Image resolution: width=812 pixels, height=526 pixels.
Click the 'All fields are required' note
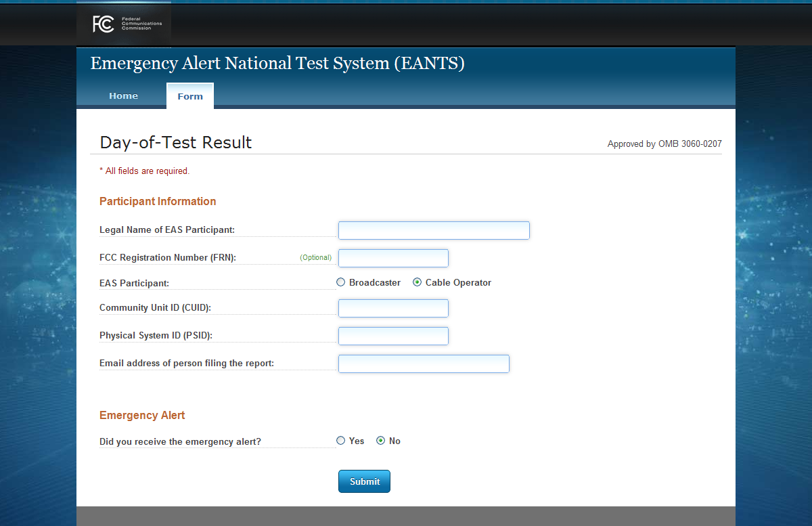(145, 171)
